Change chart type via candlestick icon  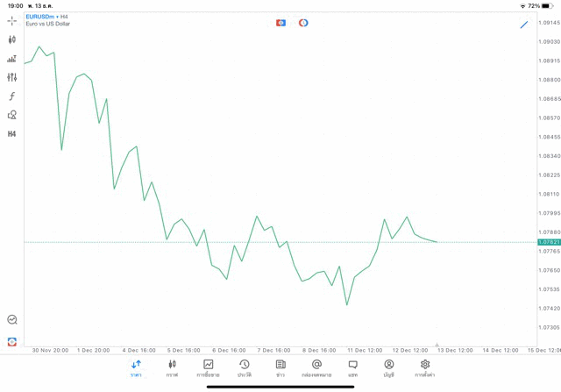tap(11, 39)
